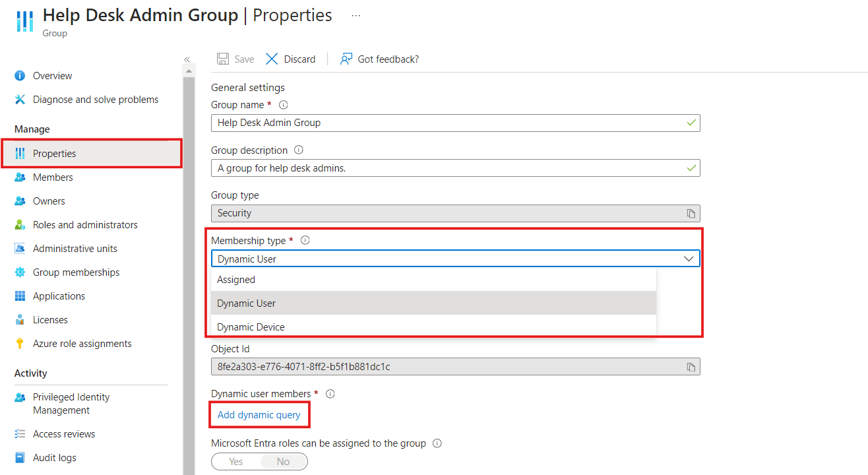The image size is (868, 475).
Task: Open Privileged Identity Management page
Action: (71, 404)
